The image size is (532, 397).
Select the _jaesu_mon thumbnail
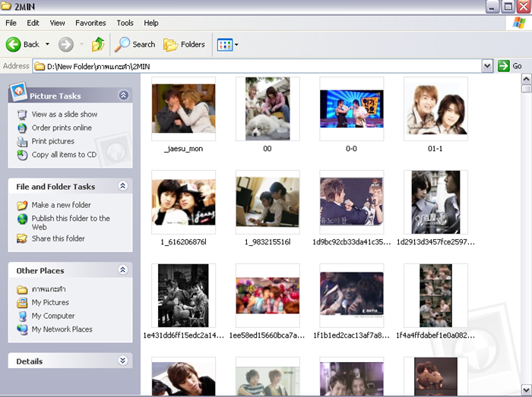(184, 109)
